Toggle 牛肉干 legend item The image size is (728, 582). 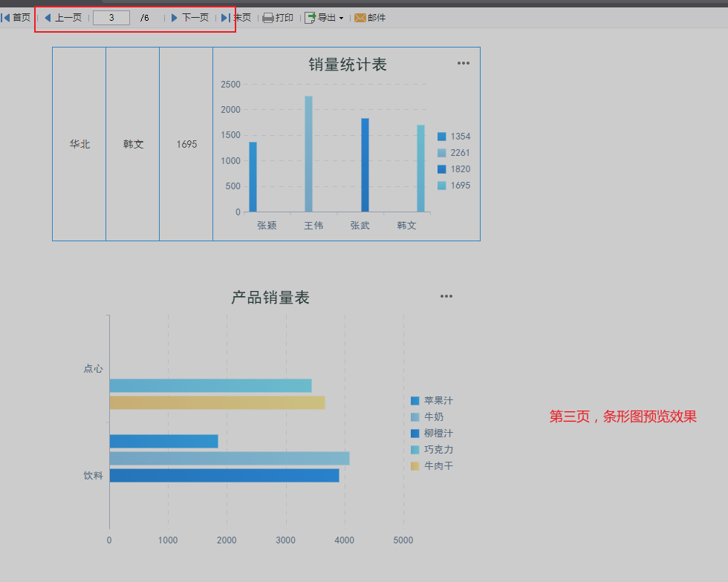point(432,465)
